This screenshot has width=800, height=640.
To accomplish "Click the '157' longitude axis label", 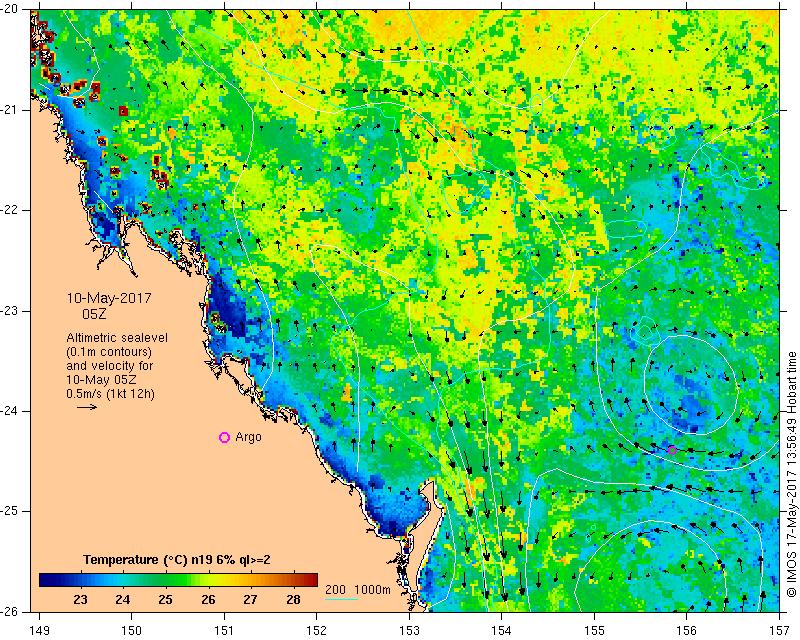I will [780, 631].
